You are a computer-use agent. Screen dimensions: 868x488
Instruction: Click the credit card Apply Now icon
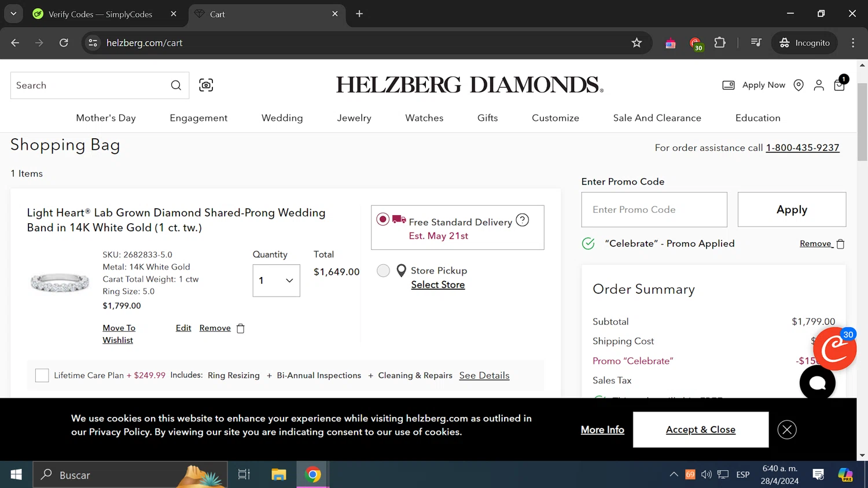pyautogui.click(x=729, y=85)
